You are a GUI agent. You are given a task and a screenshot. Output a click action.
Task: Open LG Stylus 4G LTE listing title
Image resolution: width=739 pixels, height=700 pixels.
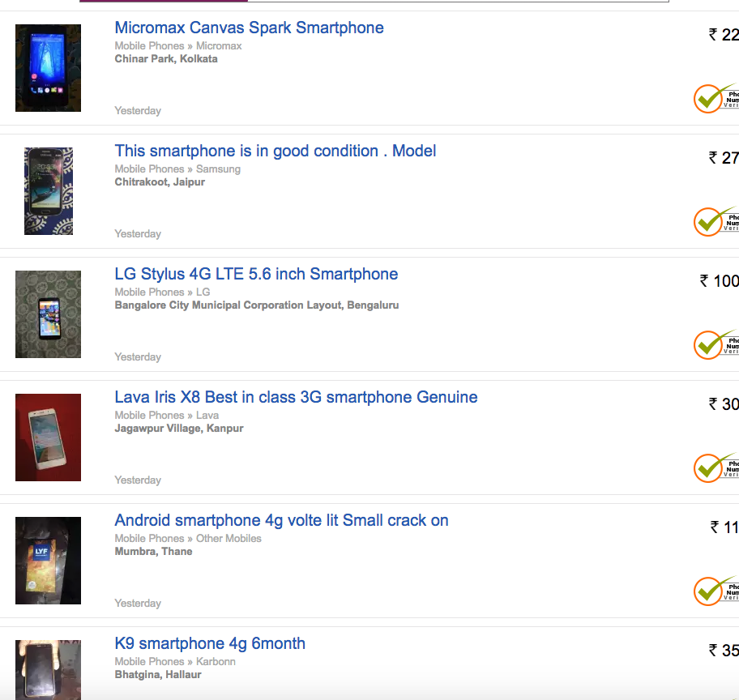(256, 275)
